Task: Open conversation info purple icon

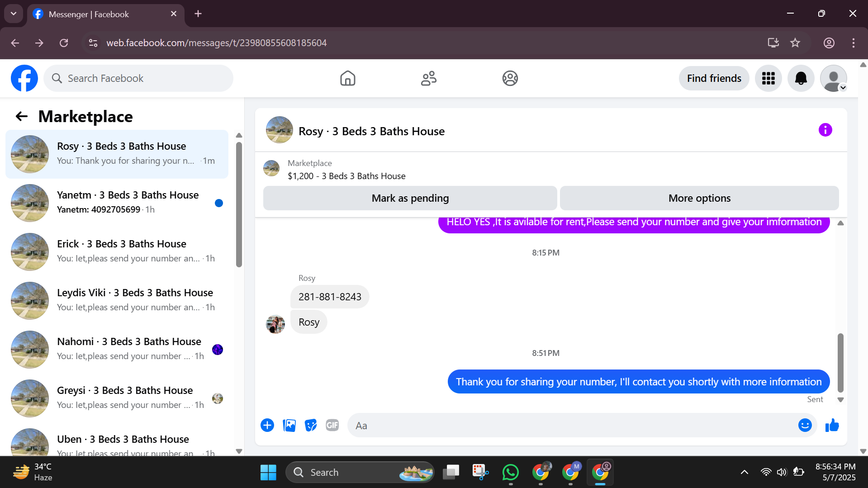Action: pos(825,130)
